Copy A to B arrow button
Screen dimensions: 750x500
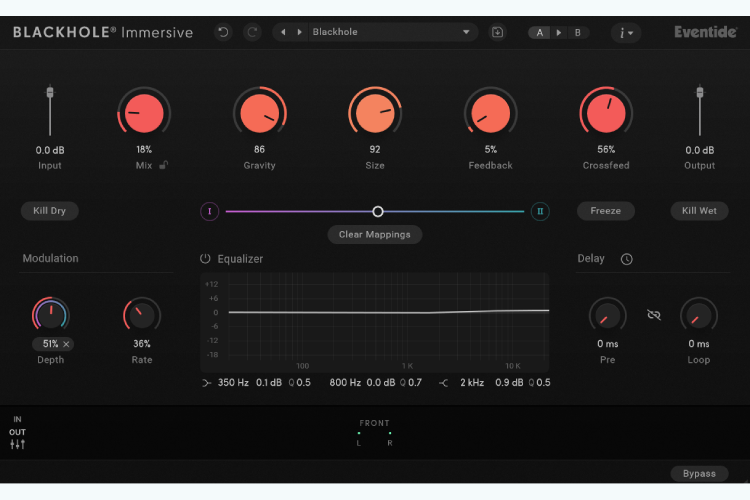pyautogui.click(x=559, y=33)
